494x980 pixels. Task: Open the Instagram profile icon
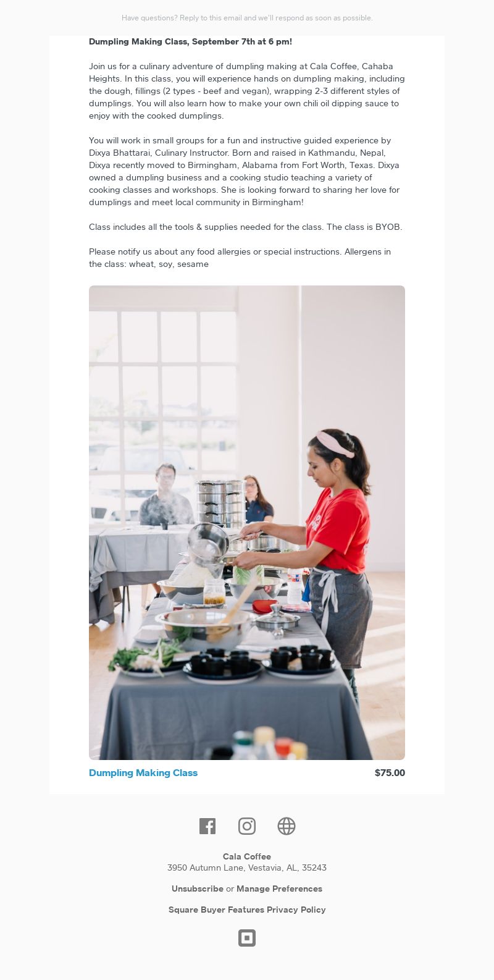247,826
